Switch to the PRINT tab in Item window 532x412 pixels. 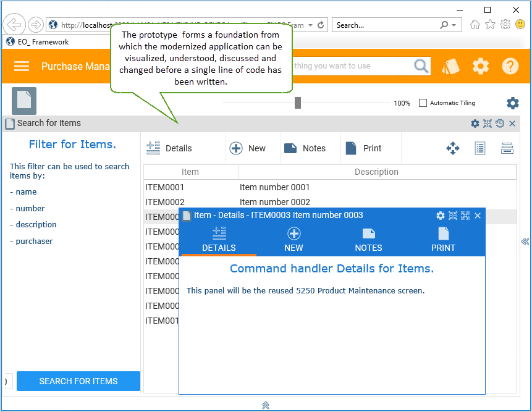click(443, 240)
